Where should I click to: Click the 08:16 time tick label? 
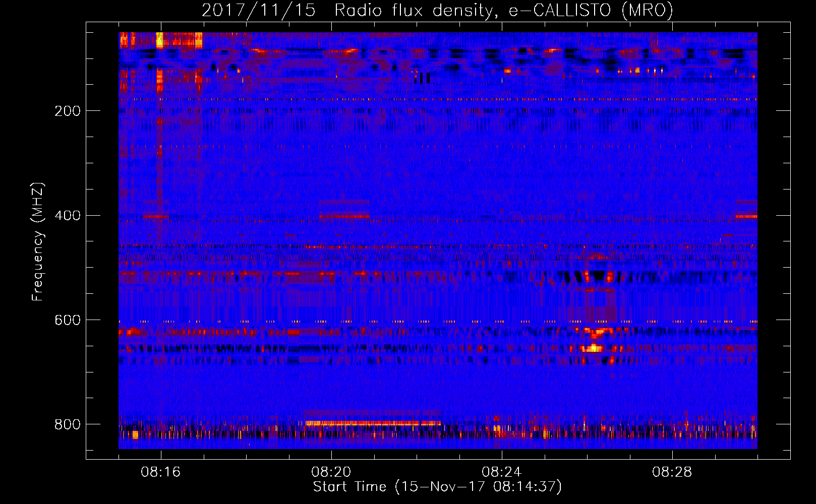pyautogui.click(x=161, y=472)
